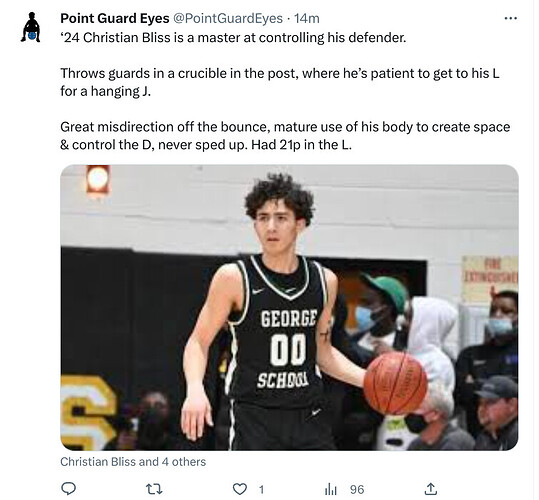Open the 14m timestamp permalink
539x500 pixels.
click(307, 18)
